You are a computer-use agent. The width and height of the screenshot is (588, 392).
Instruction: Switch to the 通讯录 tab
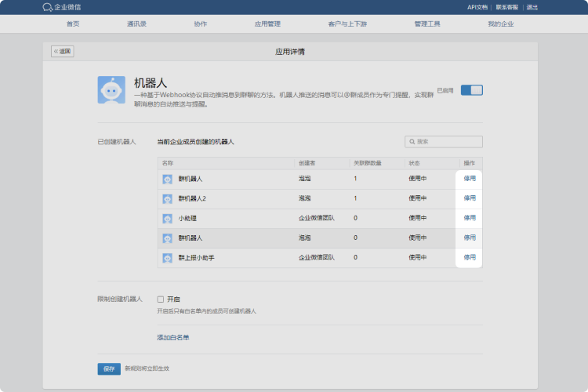[x=136, y=24]
